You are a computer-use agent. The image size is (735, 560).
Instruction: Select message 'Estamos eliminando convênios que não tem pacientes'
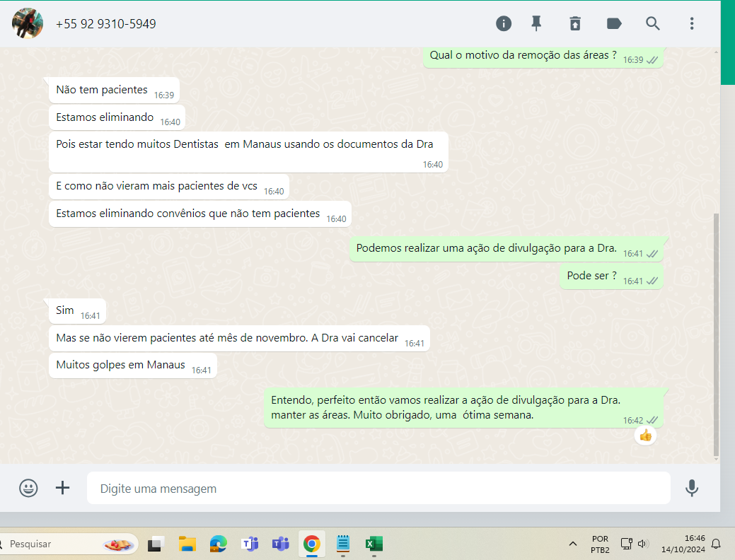200,214
